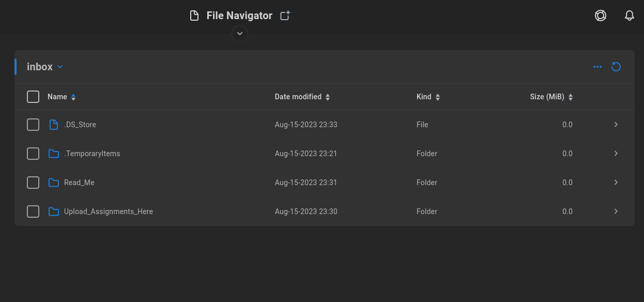
Task: Open the .TemporaryItems folder name
Action: click(92, 154)
